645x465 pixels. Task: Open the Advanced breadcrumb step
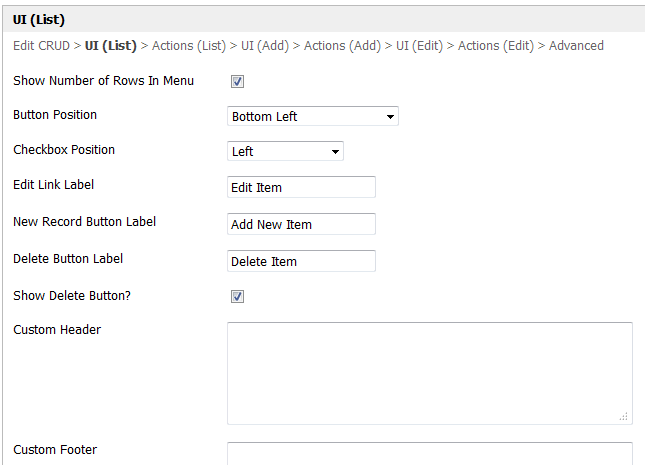[576, 46]
